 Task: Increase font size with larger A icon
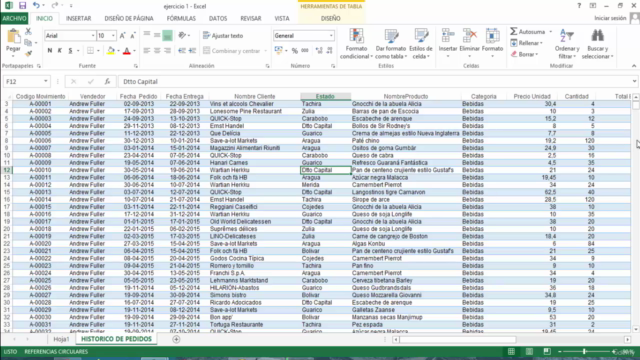[x=122, y=36]
